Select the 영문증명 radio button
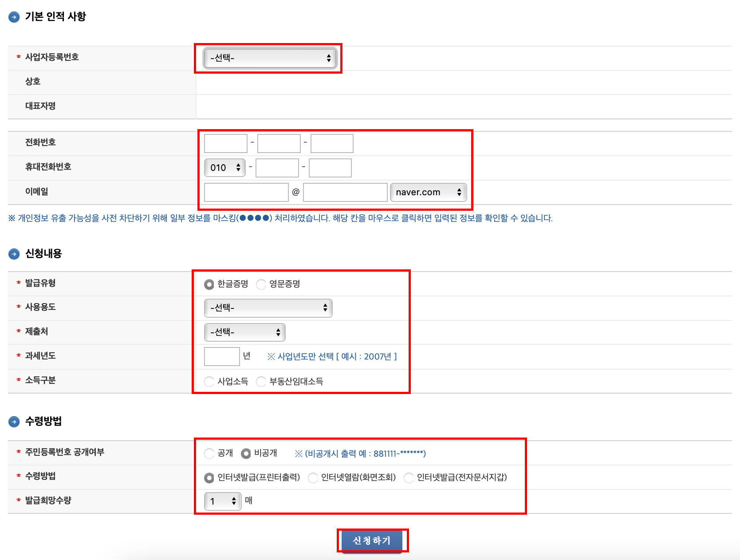The image size is (740, 560). 261,284
